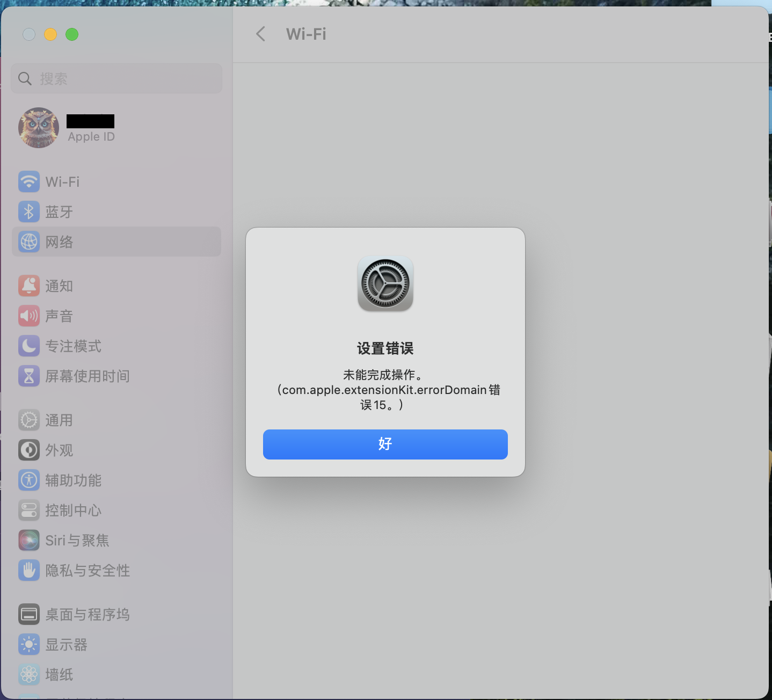Open 声音 sound settings
The width and height of the screenshot is (772, 700).
tap(116, 316)
